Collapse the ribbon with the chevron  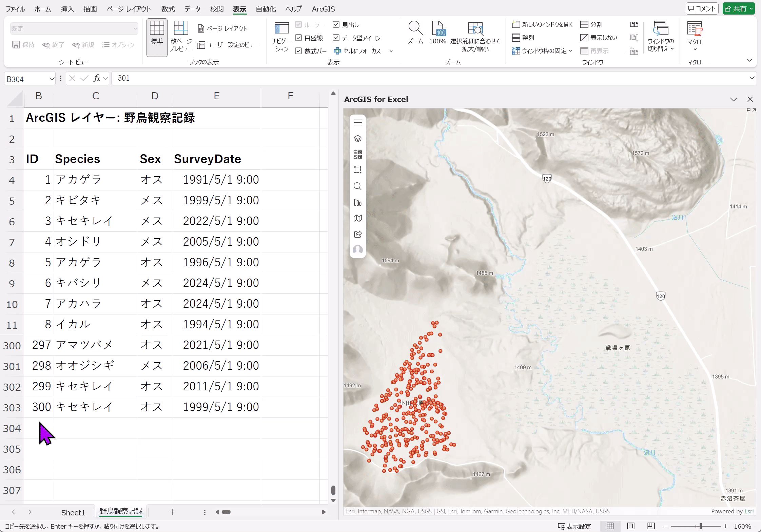click(x=749, y=60)
